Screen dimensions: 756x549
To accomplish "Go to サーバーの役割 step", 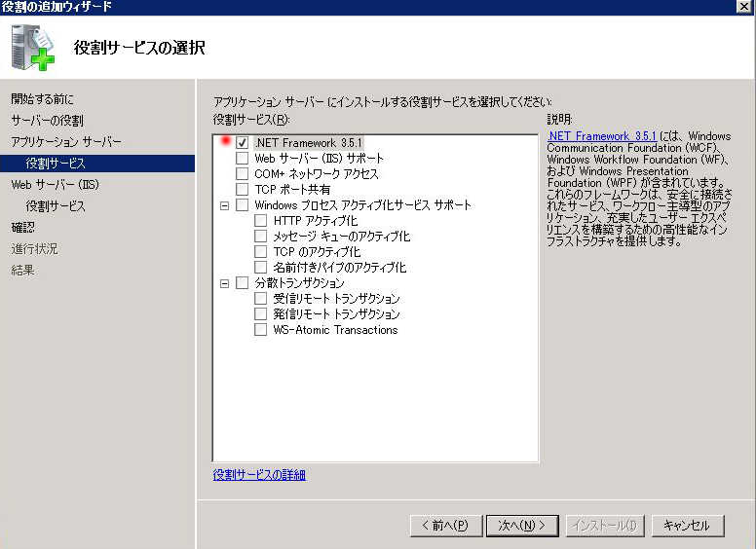I will 47,121.
